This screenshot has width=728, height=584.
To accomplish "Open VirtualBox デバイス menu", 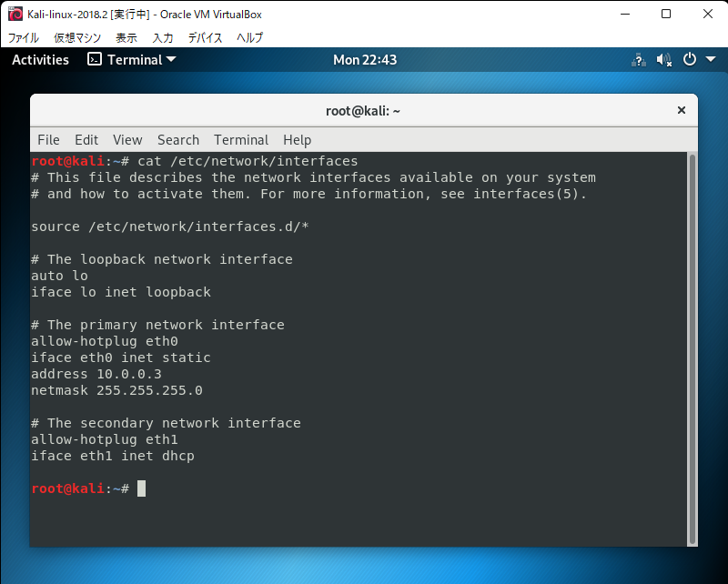I will click(x=205, y=37).
